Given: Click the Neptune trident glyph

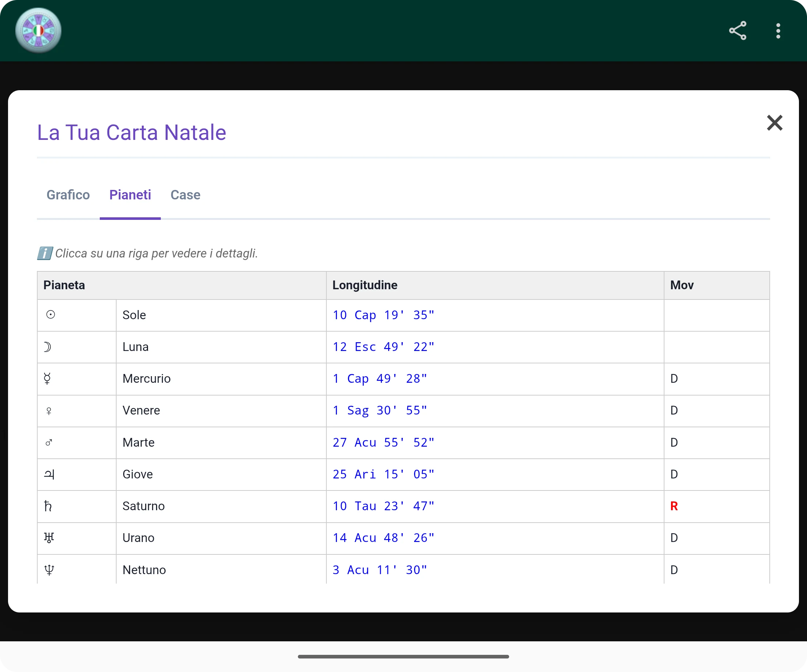Looking at the screenshot, I should [x=49, y=570].
